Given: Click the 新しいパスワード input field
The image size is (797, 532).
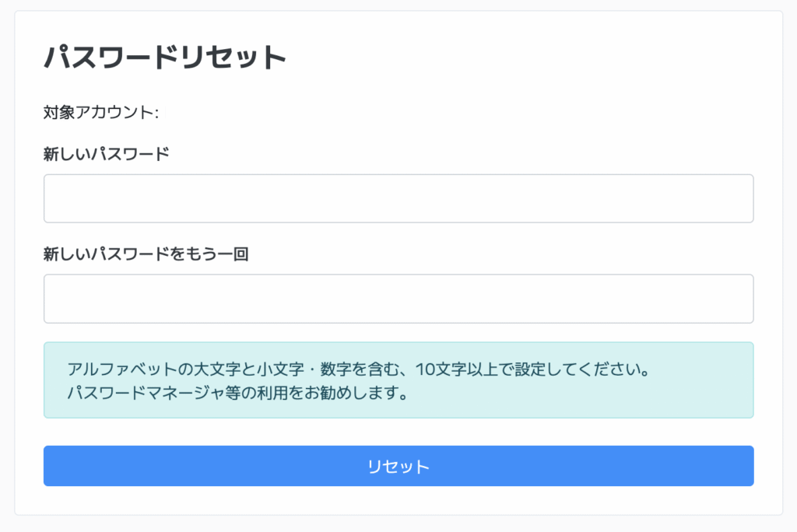Looking at the screenshot, I should click(398, 198).
